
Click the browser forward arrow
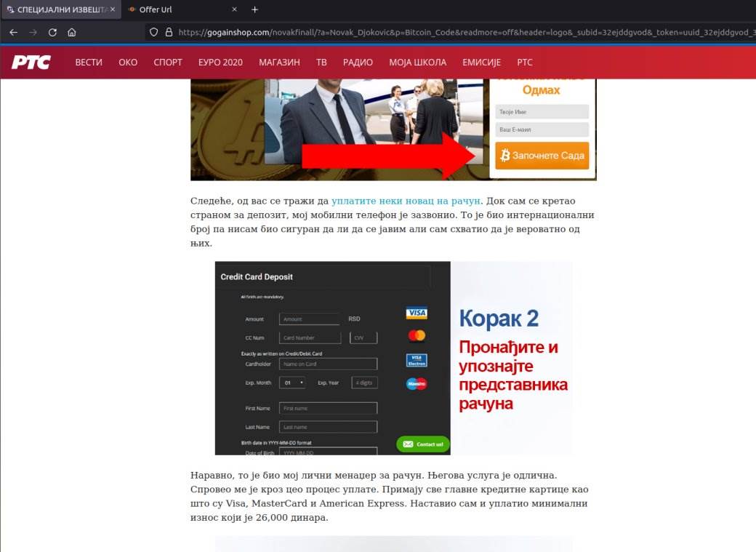click(33, 32)
